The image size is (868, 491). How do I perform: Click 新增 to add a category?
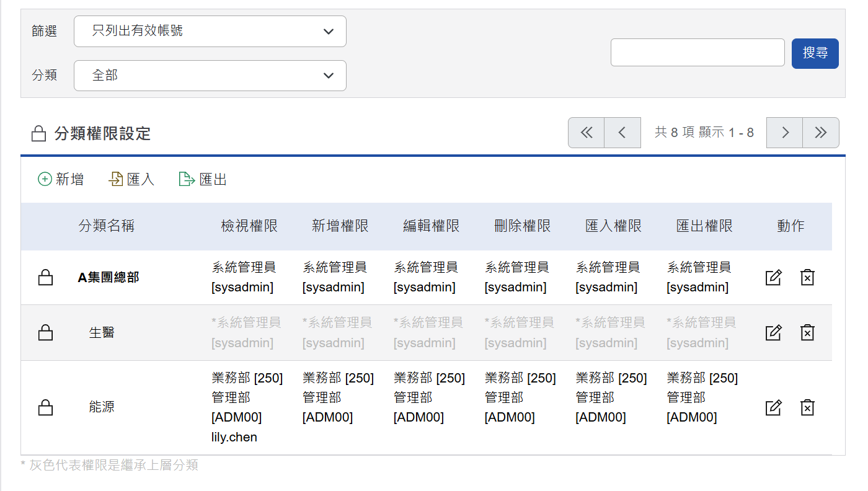pyautogui.click(x=61, y=180)
